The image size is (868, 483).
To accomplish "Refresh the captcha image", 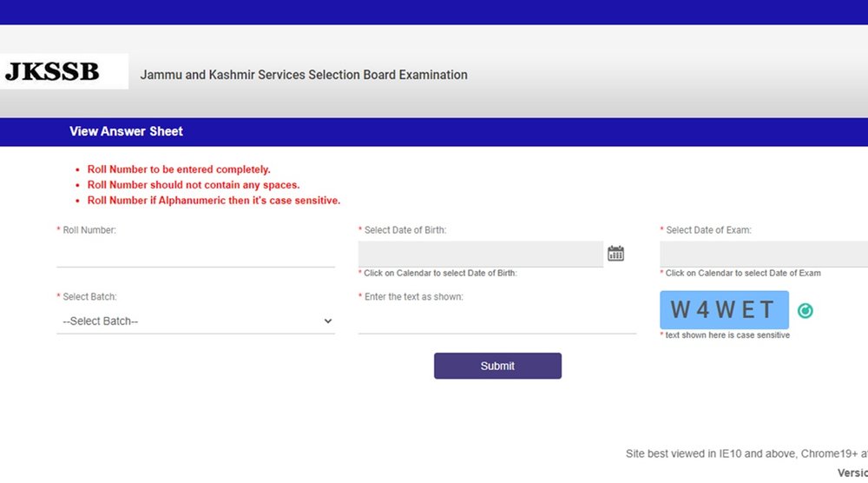I will tap(806, 311).
